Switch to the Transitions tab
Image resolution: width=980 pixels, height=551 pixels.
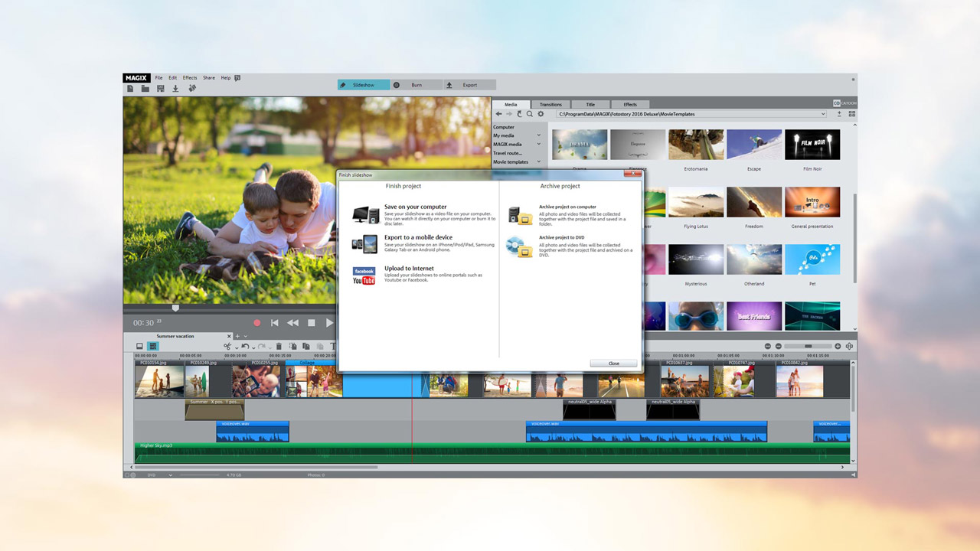tap(550, 104)
